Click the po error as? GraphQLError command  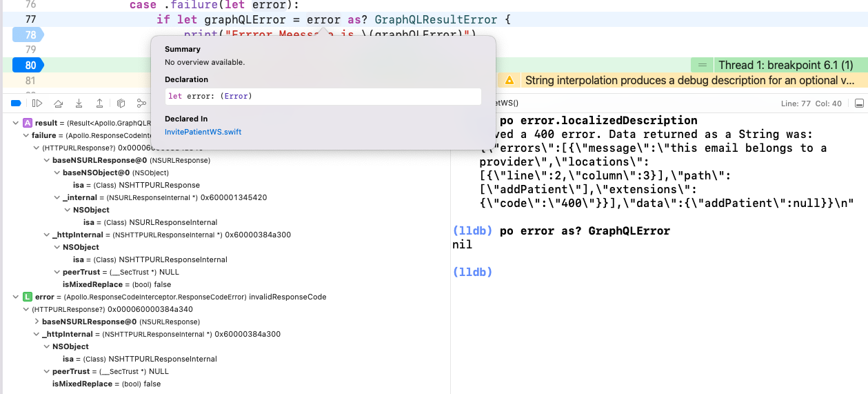(x=585, y=230)
